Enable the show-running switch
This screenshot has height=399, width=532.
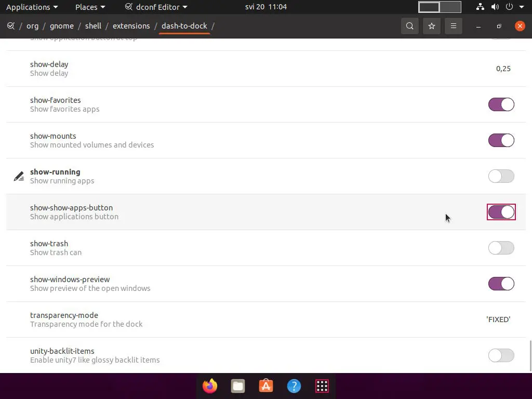coord(501,176)
